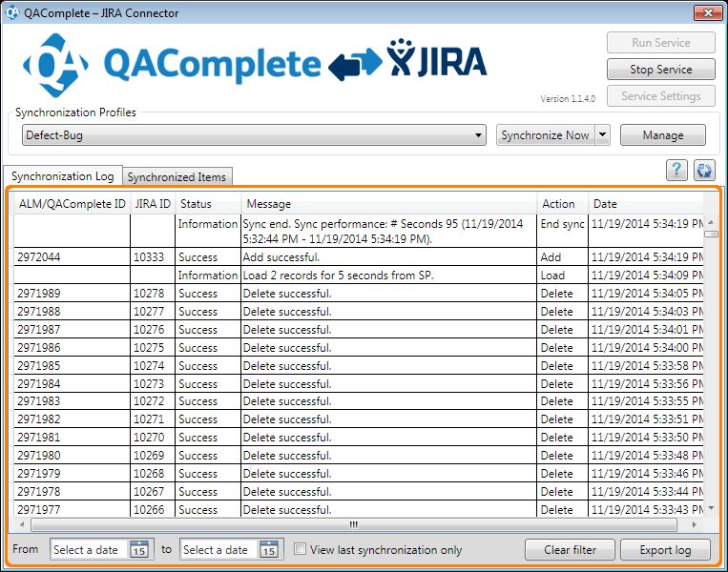This screenshot has height=572, width=728.
Task: Click the horizontal scrollbar thumb of the log
Action: (354, 524)
